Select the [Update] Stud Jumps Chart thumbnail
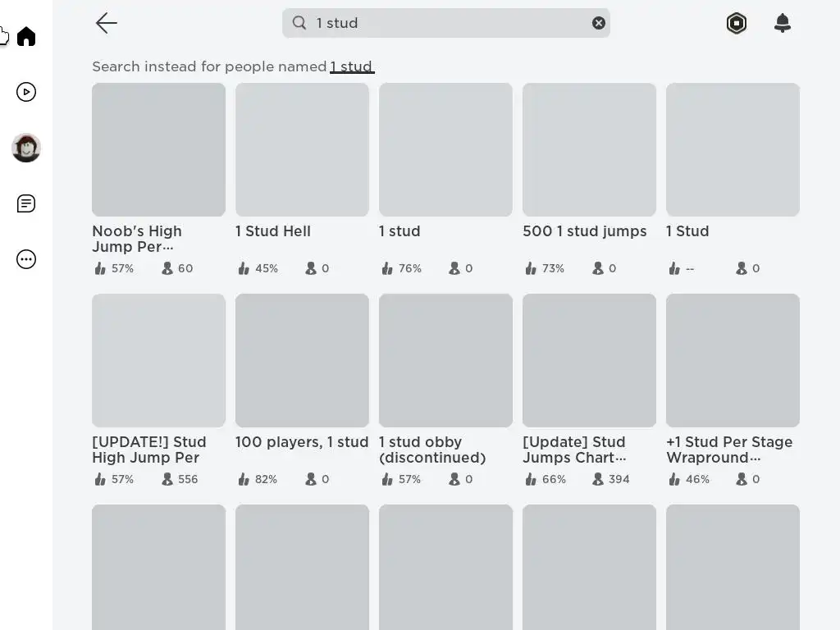This screenshot has height=630, width=840. coord(589,360)
